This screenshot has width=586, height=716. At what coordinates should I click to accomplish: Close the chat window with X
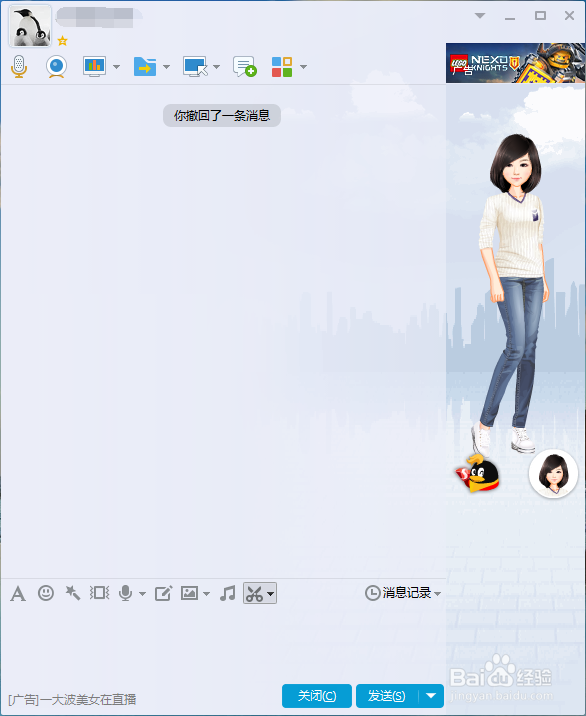click(569, 16)
